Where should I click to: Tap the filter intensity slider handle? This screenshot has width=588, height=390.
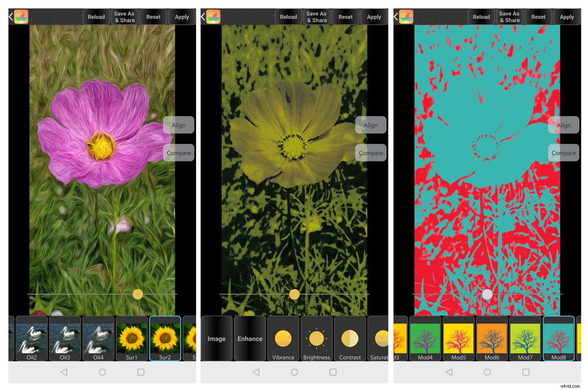pyautogui.click(x=137, y=294)
